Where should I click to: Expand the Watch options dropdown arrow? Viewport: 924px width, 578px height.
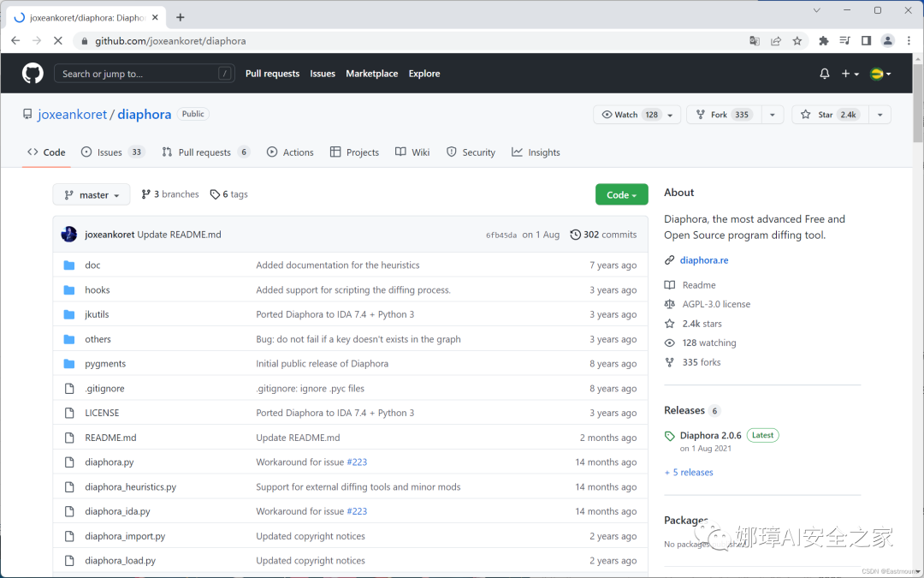(x=671, y=115)
